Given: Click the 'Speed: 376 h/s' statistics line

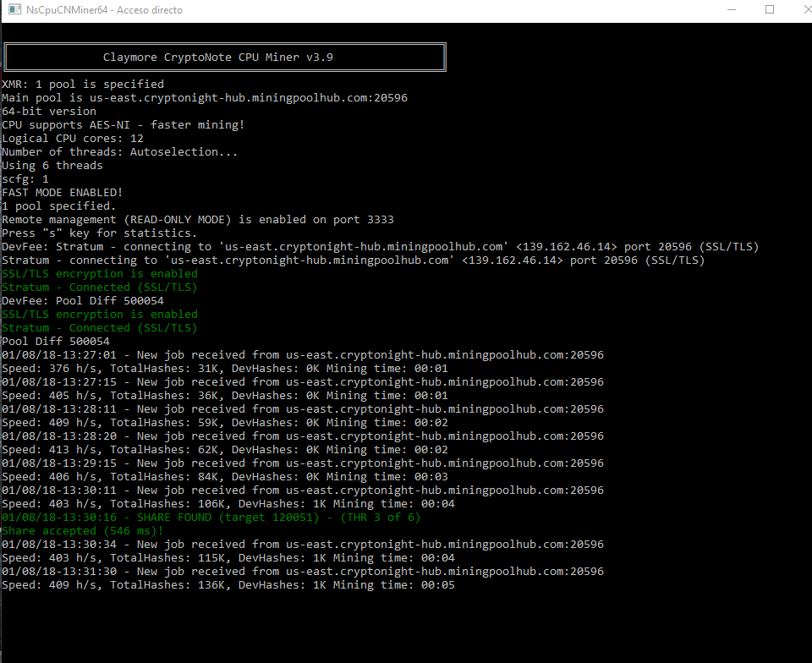Looking at the screenshot, I should [225, 369].
